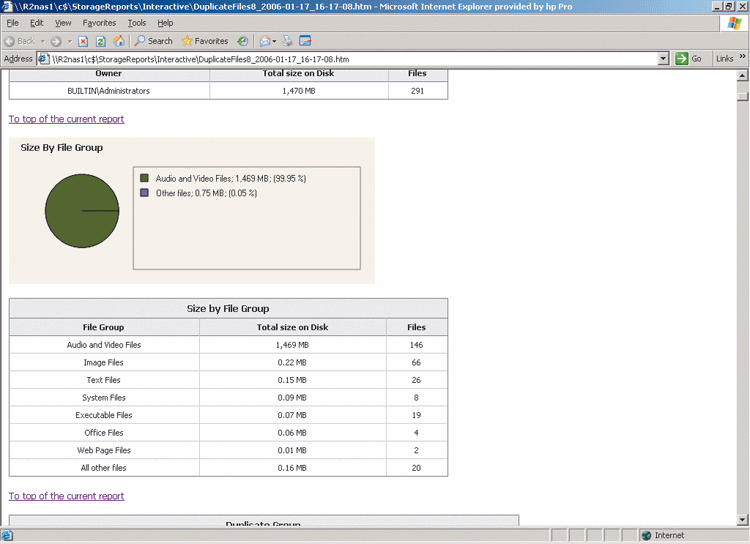Click the Edit page icon beside printer
The width and height of the screenshot is (750, 544).
pyautogui.click(x=305, y=41)
